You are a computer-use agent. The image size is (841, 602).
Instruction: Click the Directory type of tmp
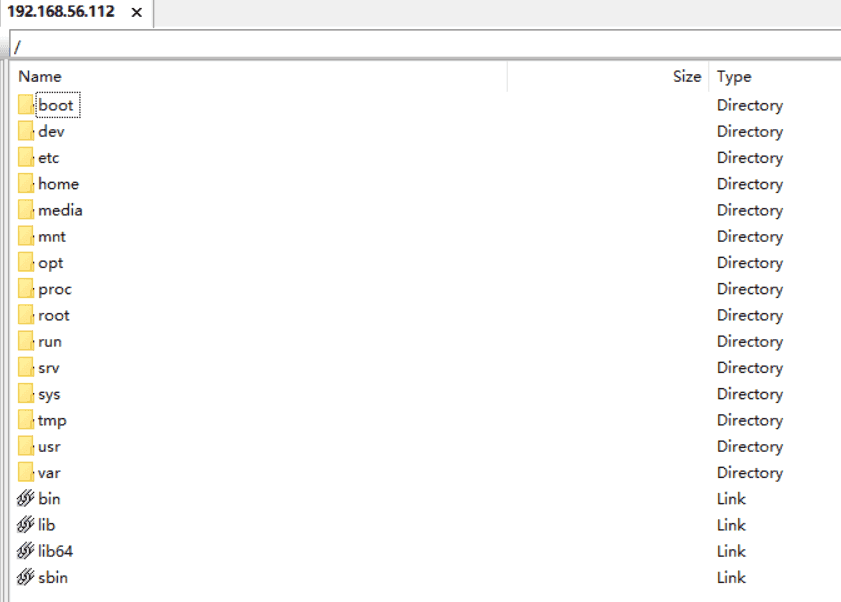point(750,421)
